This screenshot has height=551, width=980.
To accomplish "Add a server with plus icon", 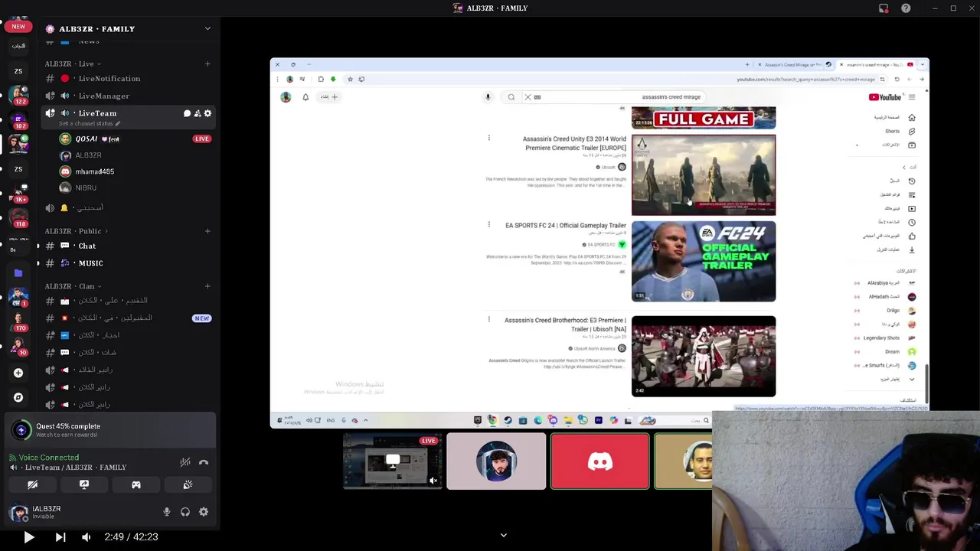I will pyautogui.click(x=18, y=373).
